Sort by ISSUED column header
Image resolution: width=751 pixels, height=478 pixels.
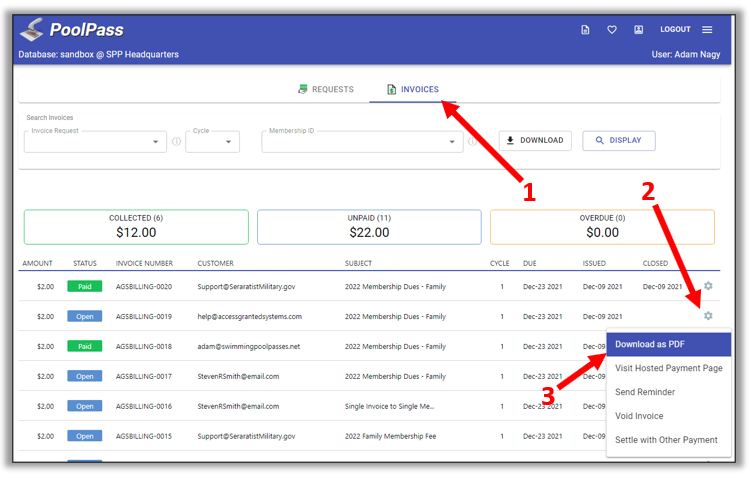[594, 264]
